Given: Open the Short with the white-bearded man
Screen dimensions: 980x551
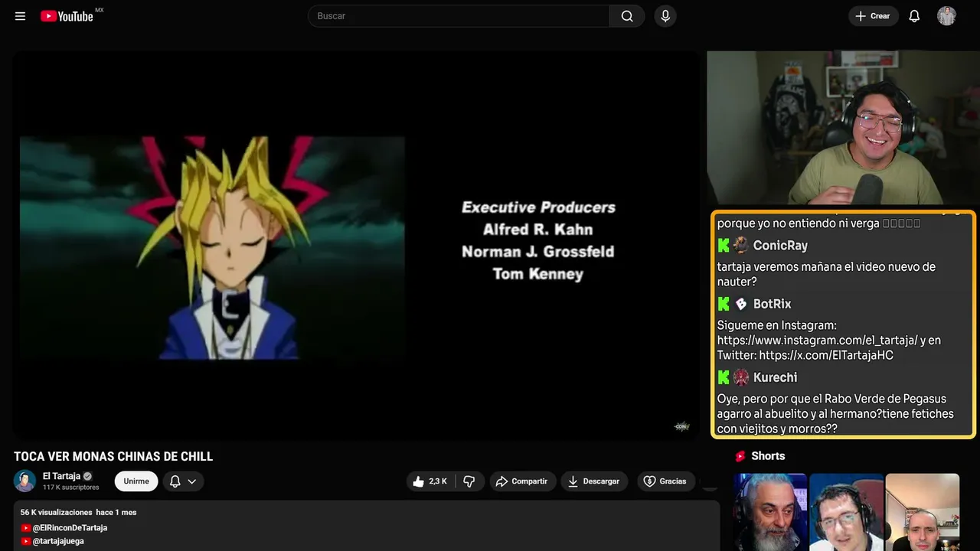Looking at the screenshot, I should tap(770, 512).
